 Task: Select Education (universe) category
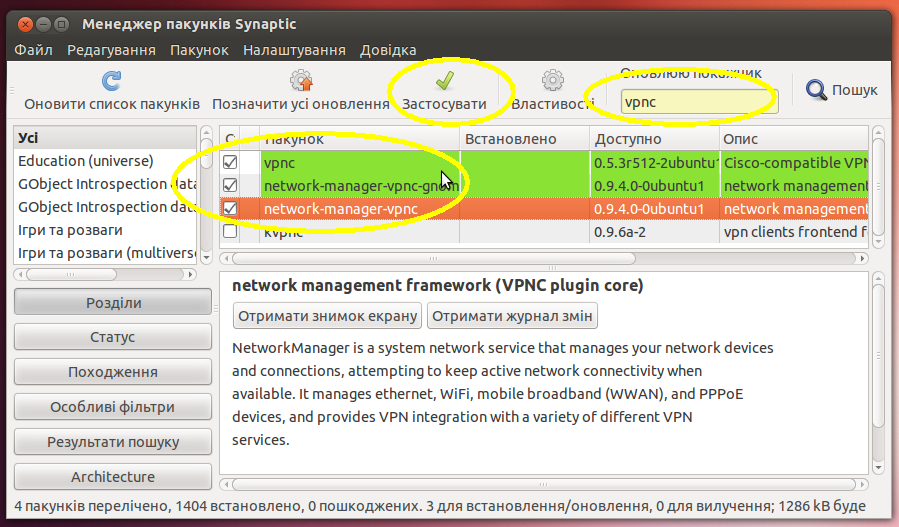click(x=105, y=161)
